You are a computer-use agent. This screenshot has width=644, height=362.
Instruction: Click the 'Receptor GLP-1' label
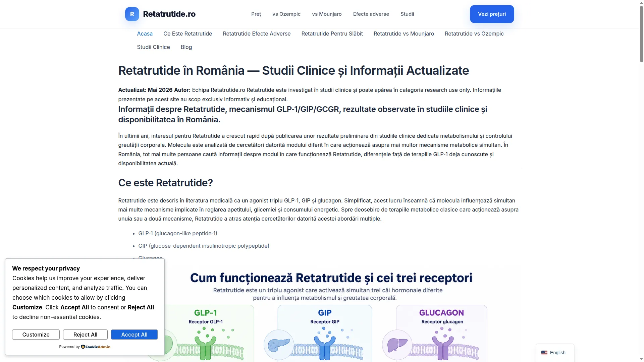[206, 322]
